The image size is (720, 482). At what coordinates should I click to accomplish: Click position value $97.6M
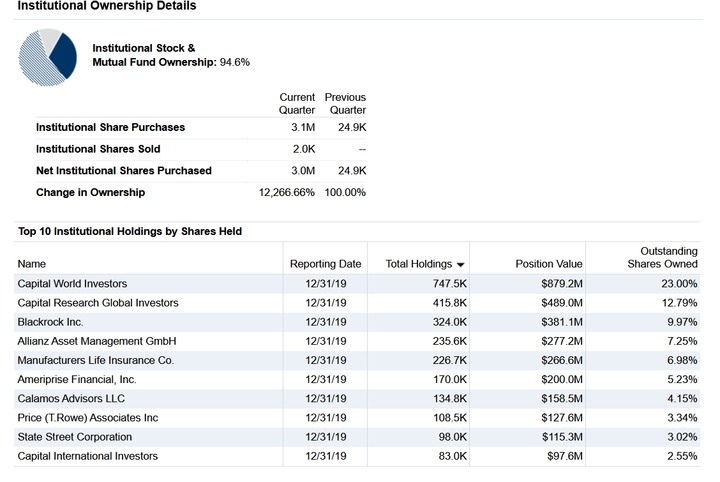click(565, 456)
